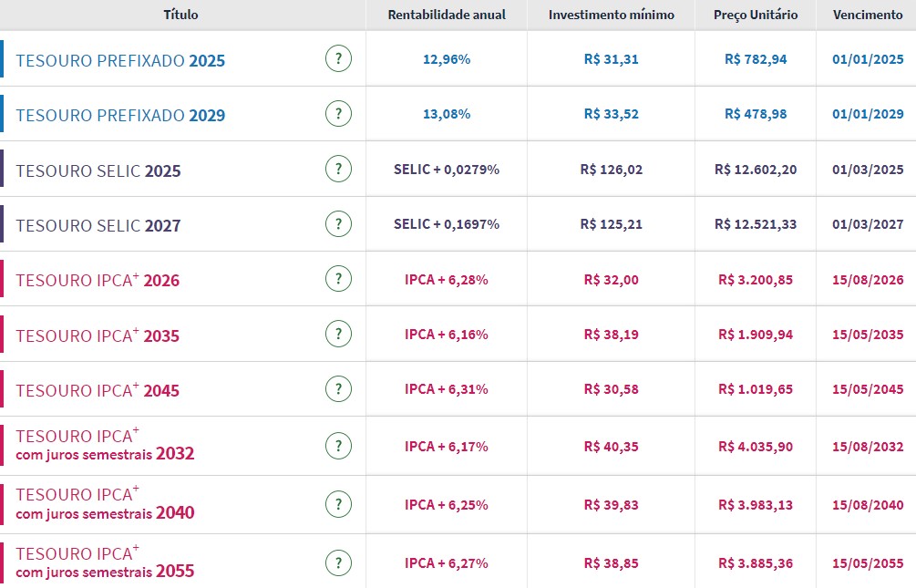
Task: Click the Título column header
Action: [180, 15]
